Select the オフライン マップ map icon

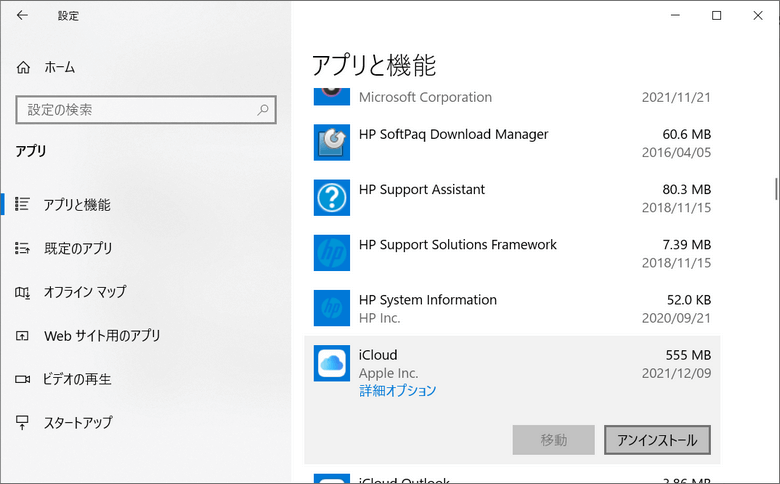[22, 292]
